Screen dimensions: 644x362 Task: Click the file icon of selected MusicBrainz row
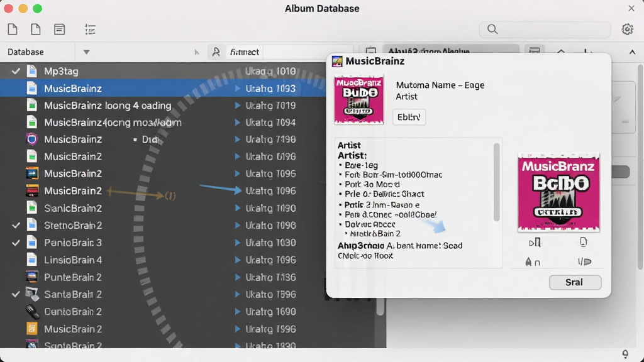point(31,88)
